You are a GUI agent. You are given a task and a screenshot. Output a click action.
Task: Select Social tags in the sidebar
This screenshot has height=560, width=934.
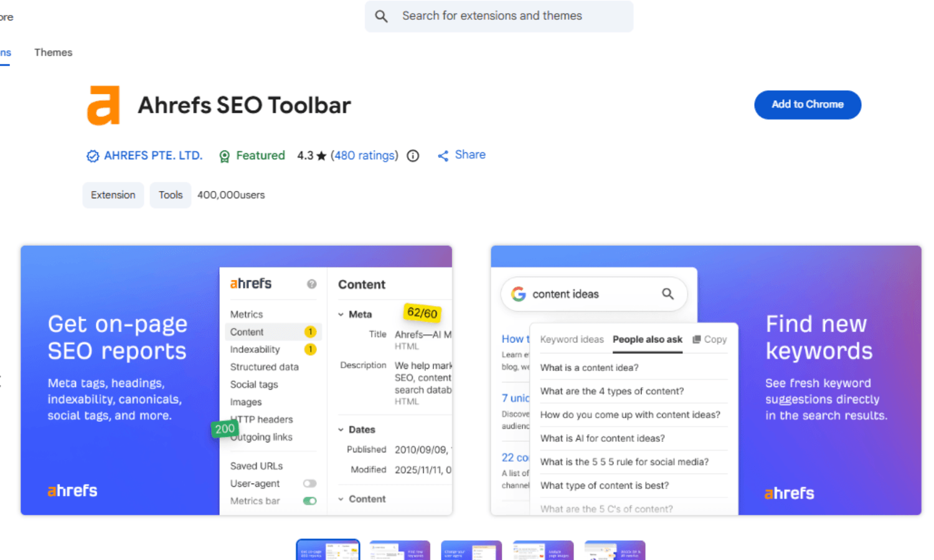pyautogui.click(x=254, y=384)
